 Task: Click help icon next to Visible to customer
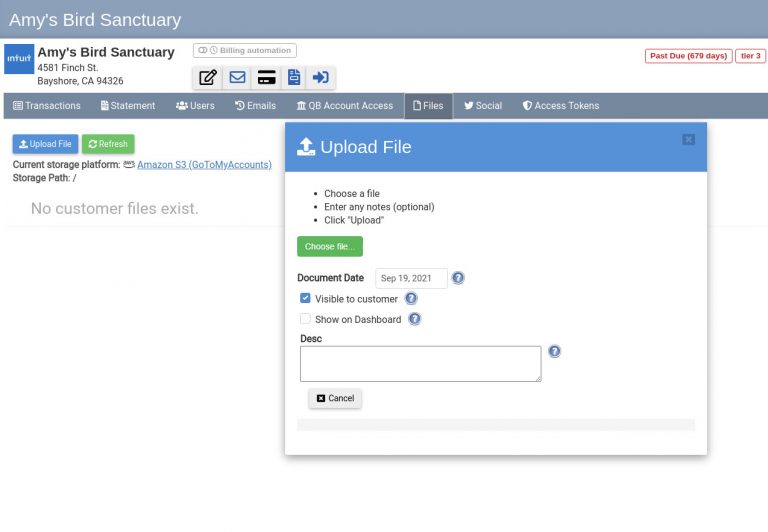(x=411, y=298)
